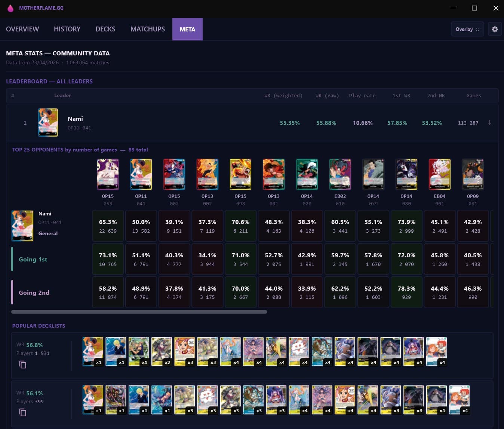Click Nami leader card image in leaderboard
Image resolution: width=504 pixels, height=429 pixels.
48,122
